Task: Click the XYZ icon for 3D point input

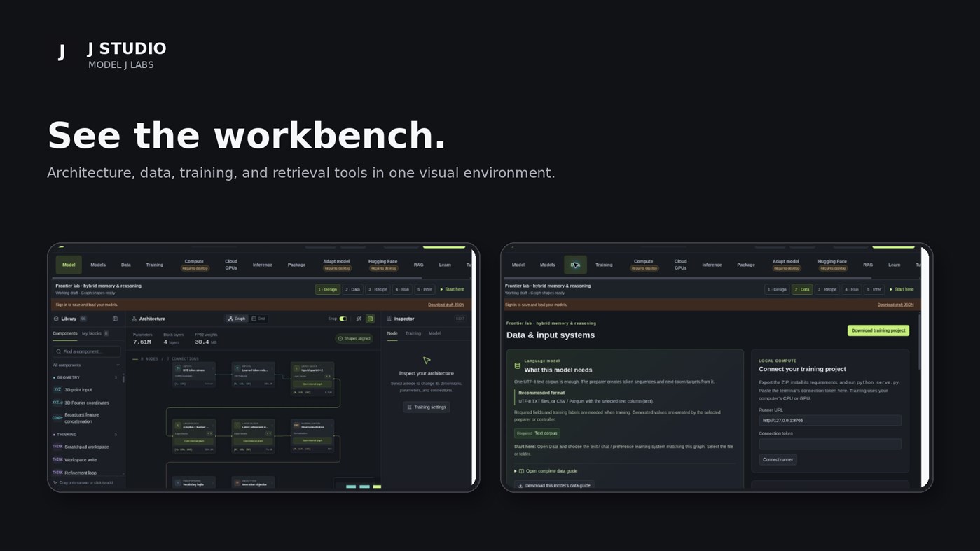Action: (x=57, y=389)
